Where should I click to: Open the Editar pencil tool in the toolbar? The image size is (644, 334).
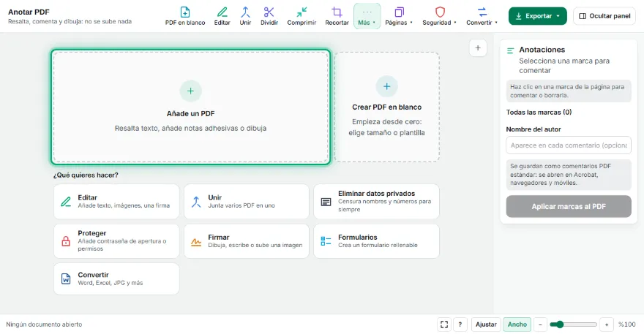click(222, 16)
